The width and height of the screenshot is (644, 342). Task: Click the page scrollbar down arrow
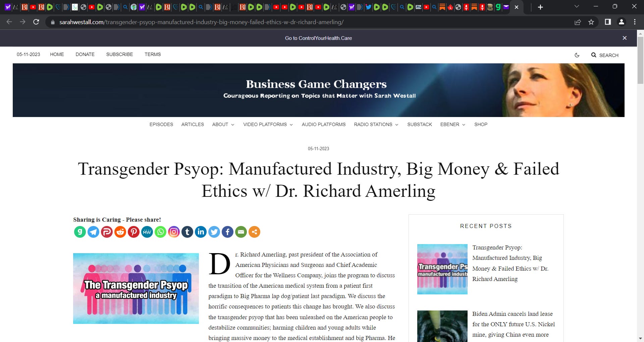click(640, 339)
